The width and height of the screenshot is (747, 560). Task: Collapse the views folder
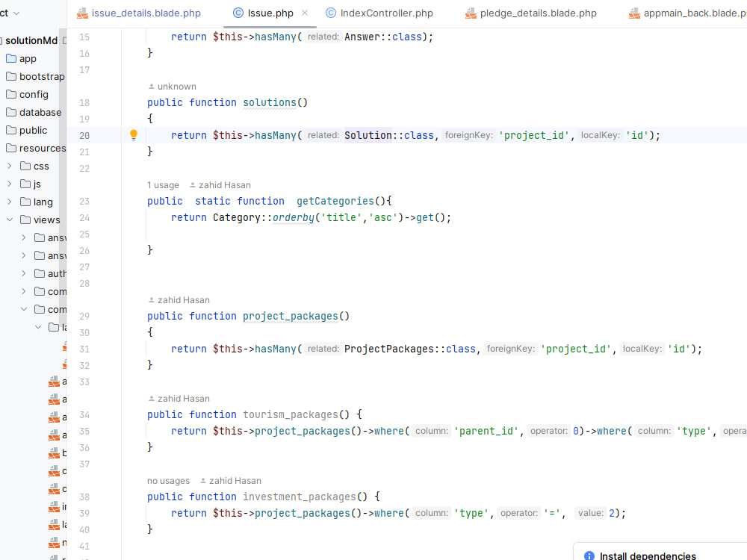point(10,220)
